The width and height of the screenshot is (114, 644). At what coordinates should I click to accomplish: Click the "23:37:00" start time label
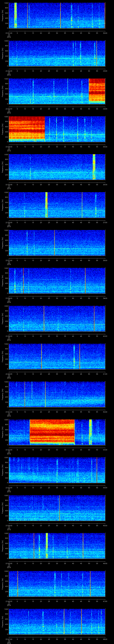point(9,260)
